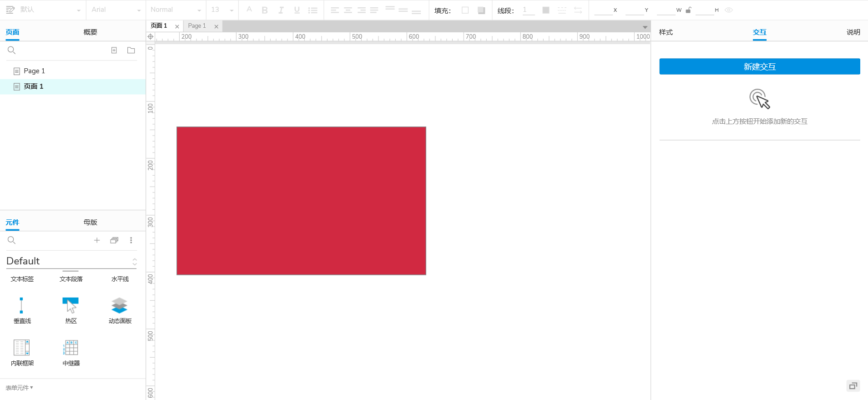Open the 默认 widget style dropdown

coord(50,10)
